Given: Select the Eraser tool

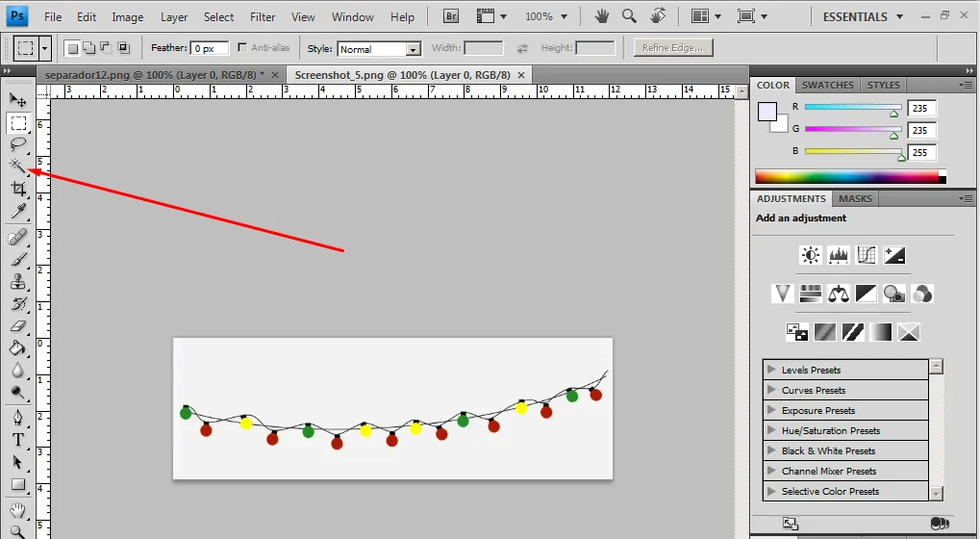Looking at the screenshot, I should pyautogui.click(x=17, y=325).
